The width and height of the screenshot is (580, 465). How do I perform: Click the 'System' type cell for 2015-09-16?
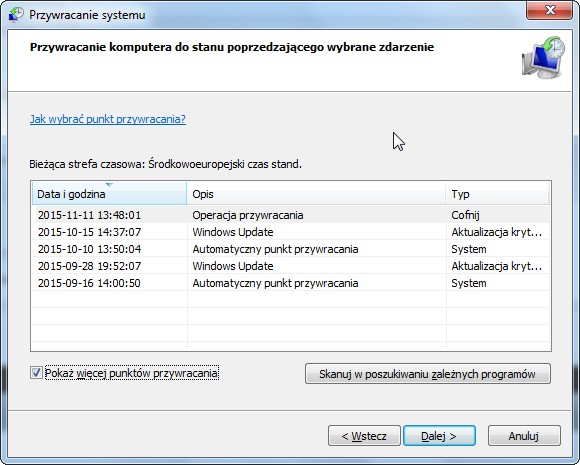tap(469, 283)
